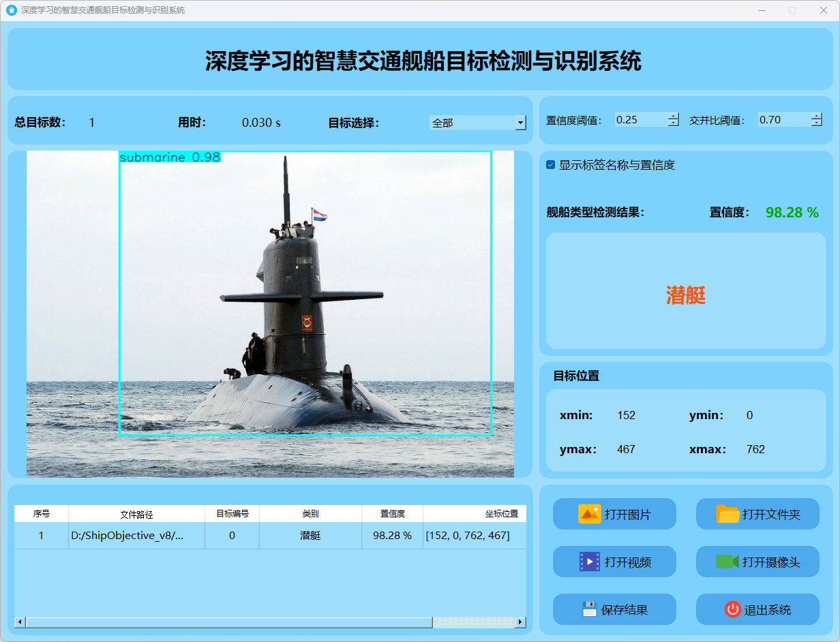The image size is (840, 642).
Task: Click the green camera icon for 打开摄像头
Action: (x=727, y=562)
